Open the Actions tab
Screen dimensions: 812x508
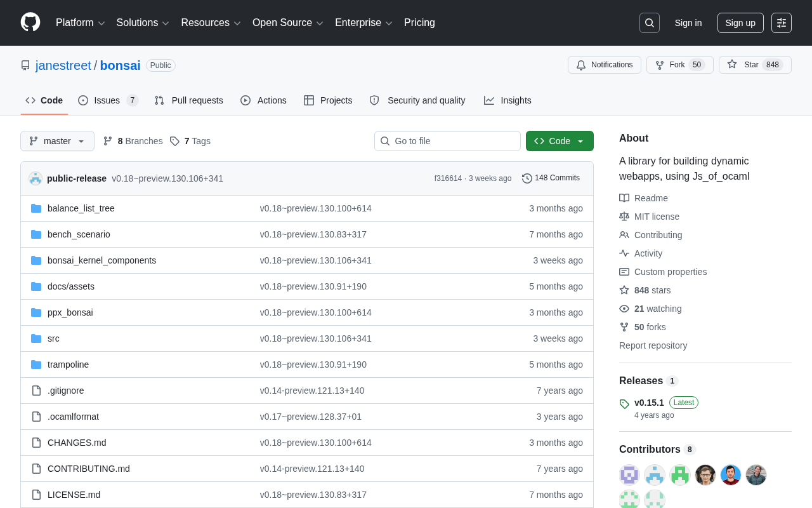[x=263, y=100]
